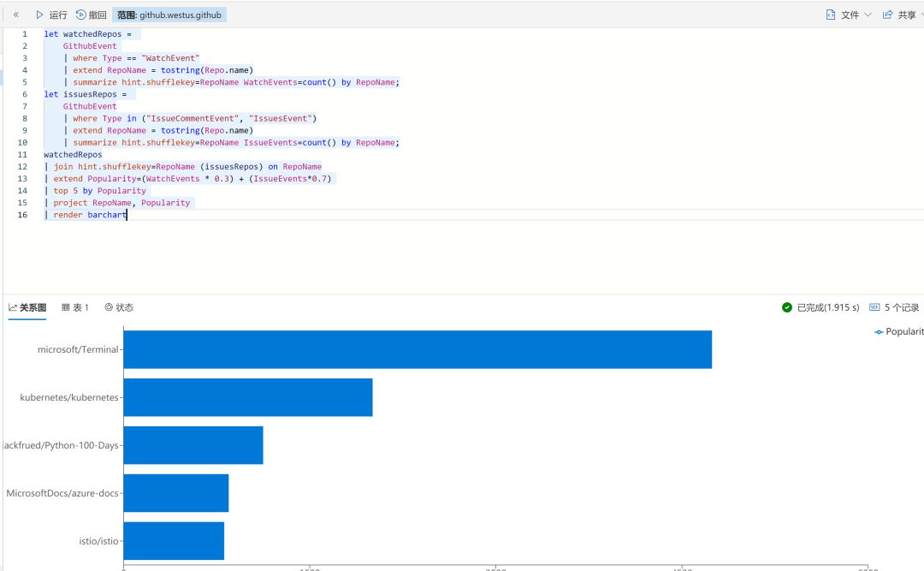Click line number 1 in editor gutter
This screenshot has width=924, height=571.
tap(24, 34)
